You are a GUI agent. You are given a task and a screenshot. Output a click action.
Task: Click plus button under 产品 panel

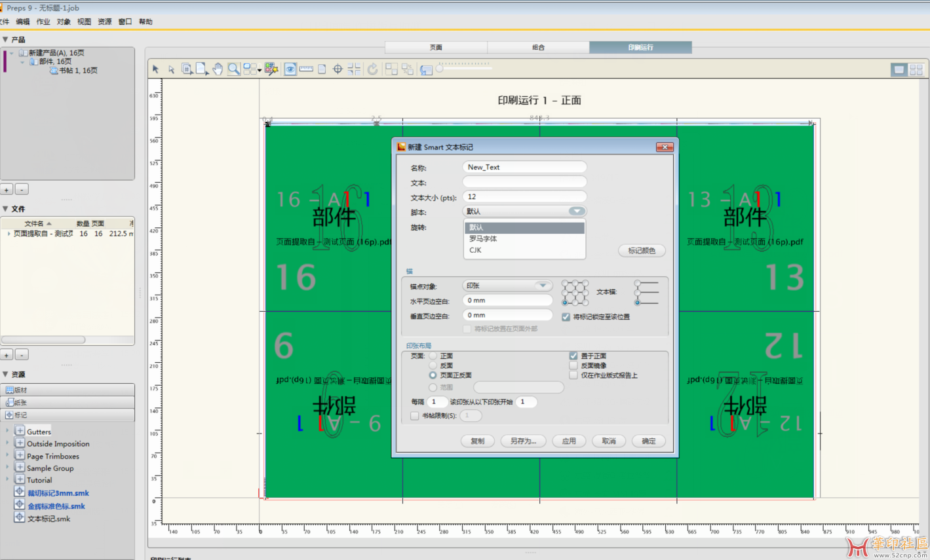tap(7, 189)
